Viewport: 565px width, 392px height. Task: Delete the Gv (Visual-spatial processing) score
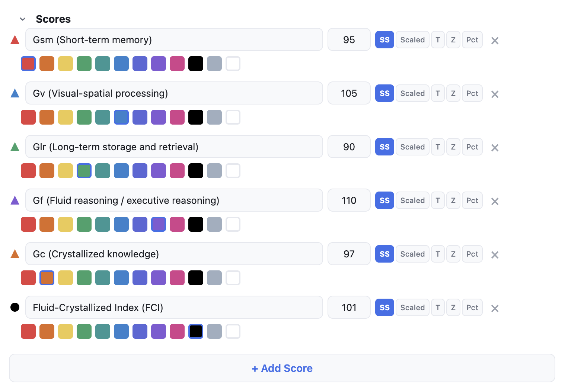coord(495,94)
